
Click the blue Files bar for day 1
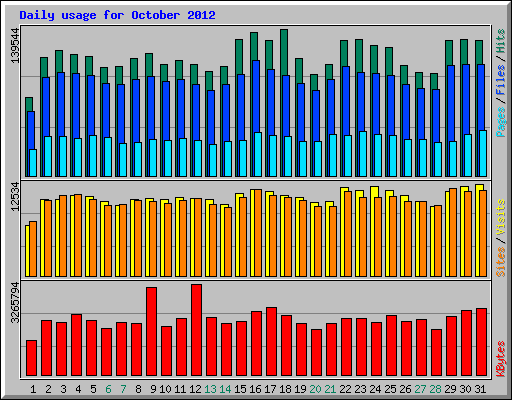click(31, 130)
